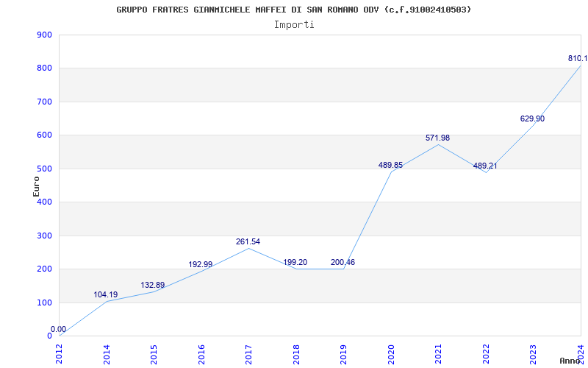
Task: Click the 900 y-axis value
Action: (45, 35)
